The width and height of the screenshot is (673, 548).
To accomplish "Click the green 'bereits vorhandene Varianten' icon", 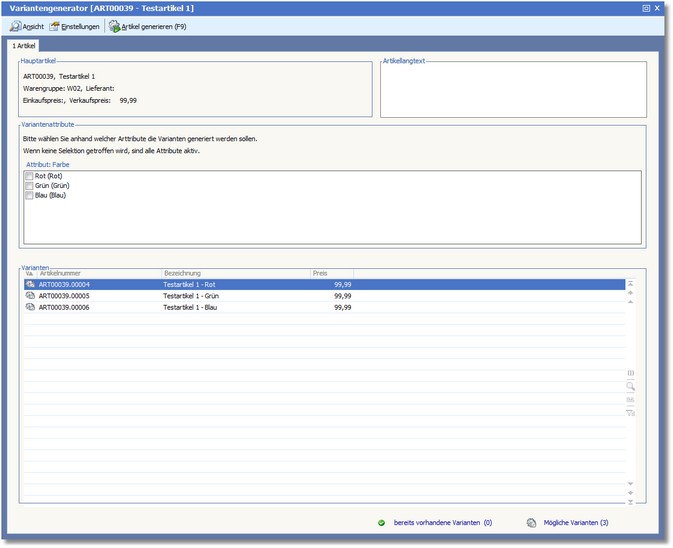I will (381, 523).
